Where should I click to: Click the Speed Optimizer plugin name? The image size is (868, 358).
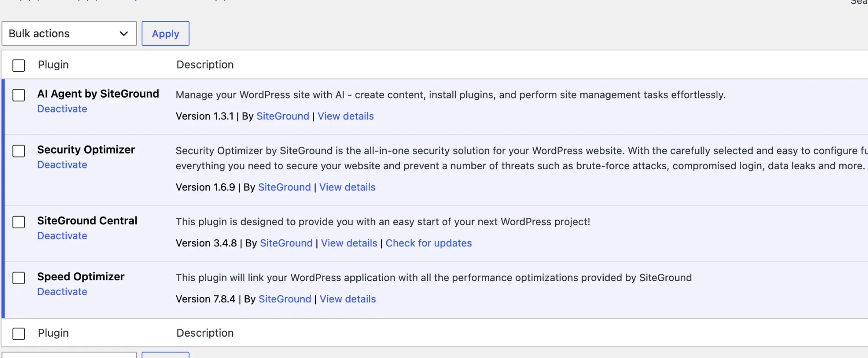click(x=81, y=277)
